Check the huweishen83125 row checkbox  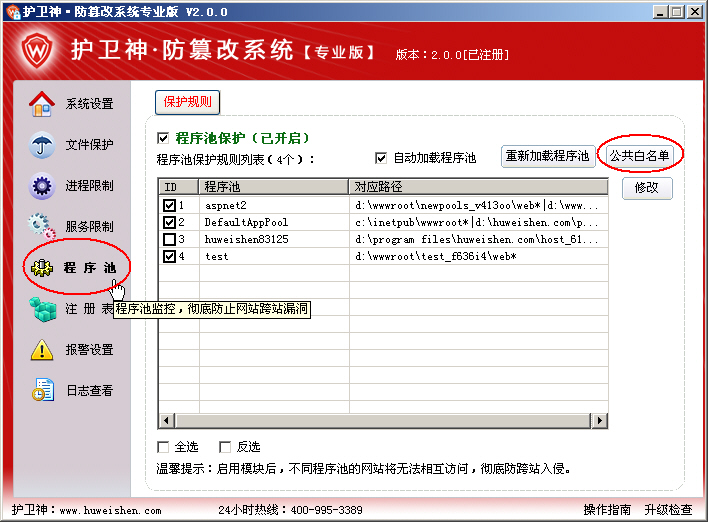(x=169, y=239)
